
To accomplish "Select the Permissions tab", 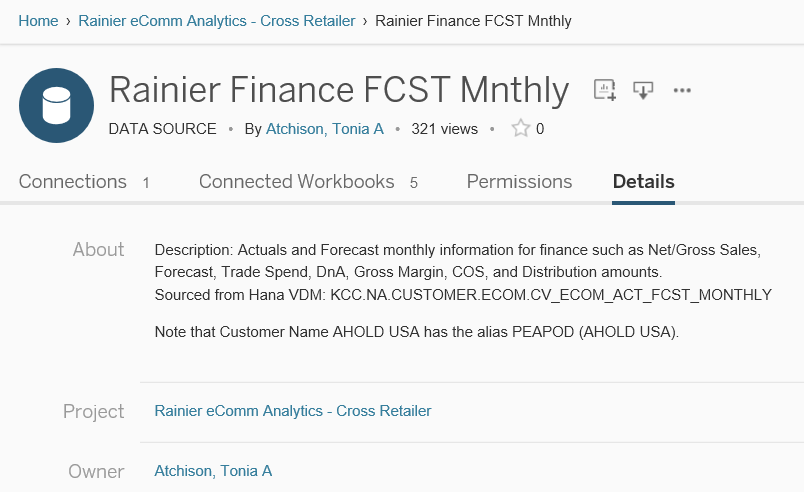I will (x=519, y=182).
